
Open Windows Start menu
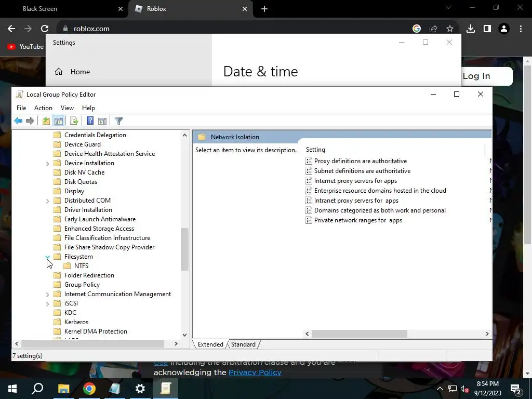click(12, 389)
